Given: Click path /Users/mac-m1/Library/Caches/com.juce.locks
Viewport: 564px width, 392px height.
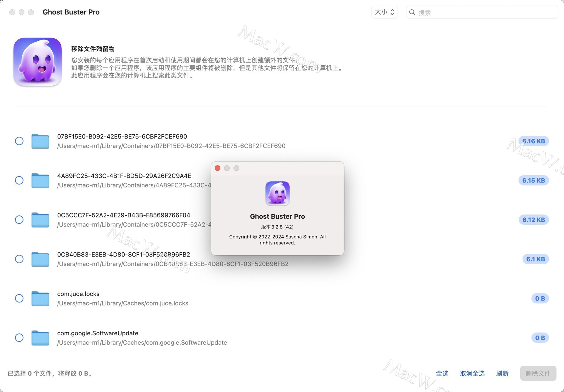Looking at the screenshot, I should (x=122, y=303).
